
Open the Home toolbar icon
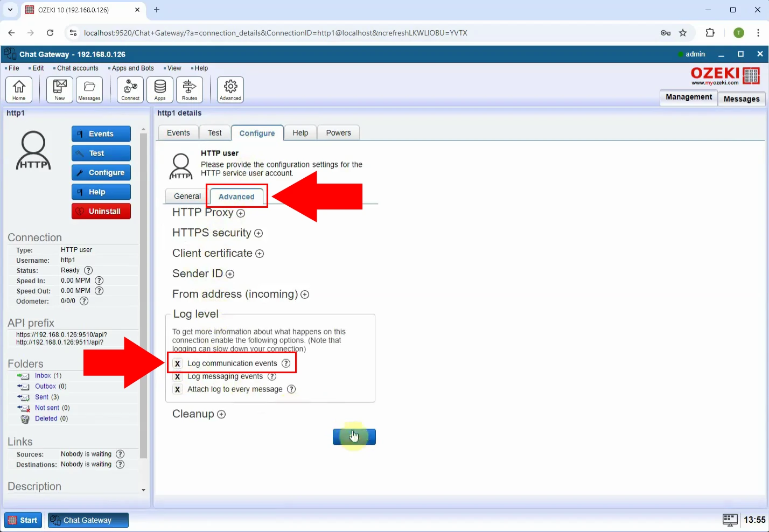tap(19, 89)
